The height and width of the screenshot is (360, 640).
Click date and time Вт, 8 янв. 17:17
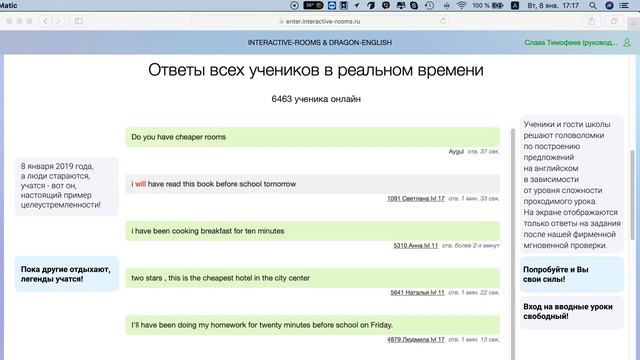(x=553, y=5)
